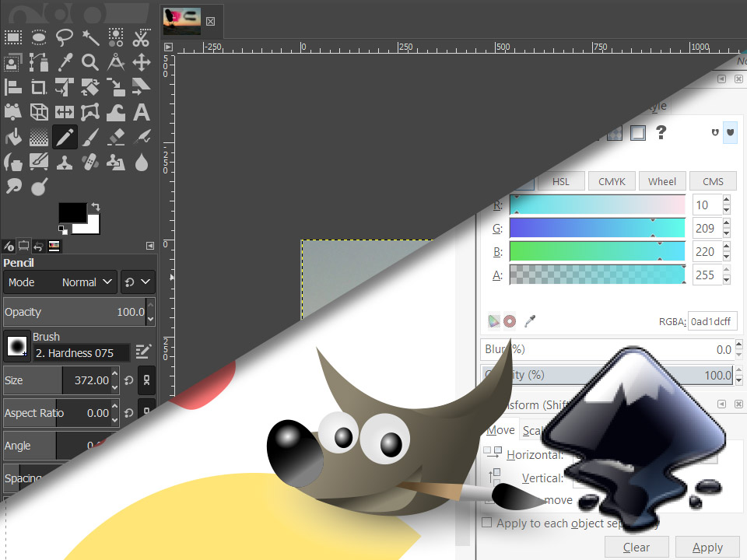
Task: Open the Wheel color tab
Action: [x=662, y=181]
